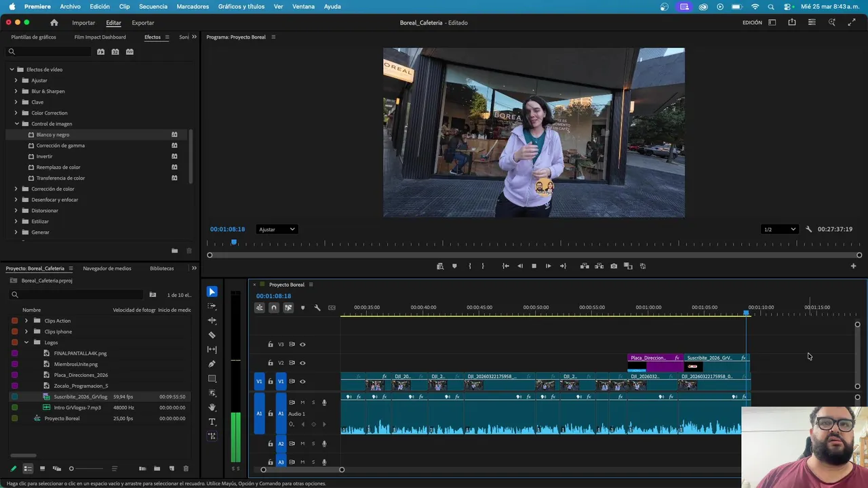The image size is (868, 488).
Task: Pick the Hand tool
Action: click(x=212, y=407)
